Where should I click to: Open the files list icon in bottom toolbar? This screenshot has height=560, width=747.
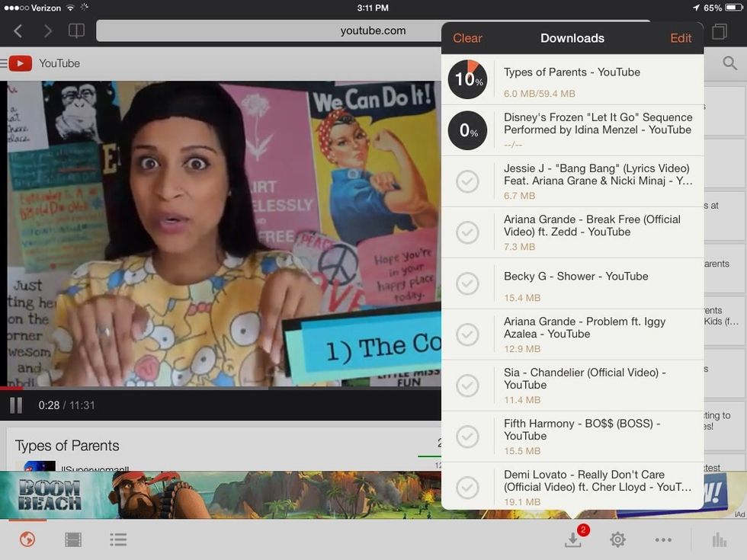tap(118, 539)
